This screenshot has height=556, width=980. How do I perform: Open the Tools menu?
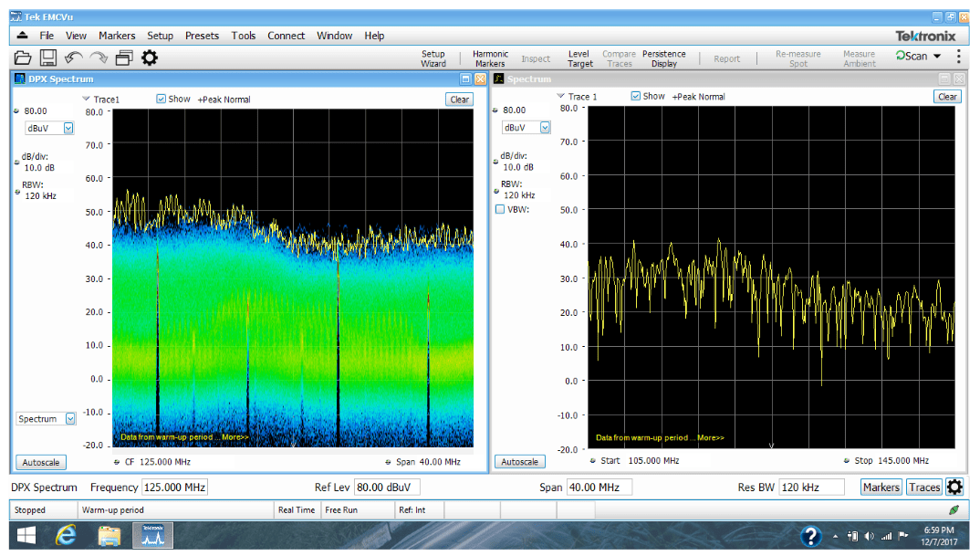243,36
